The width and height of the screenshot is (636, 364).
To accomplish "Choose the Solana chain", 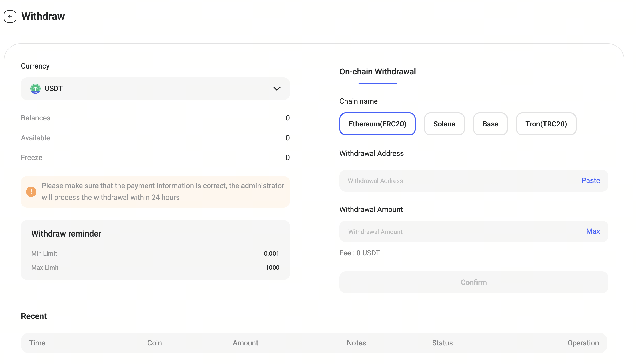I will (x=444, y=124).
